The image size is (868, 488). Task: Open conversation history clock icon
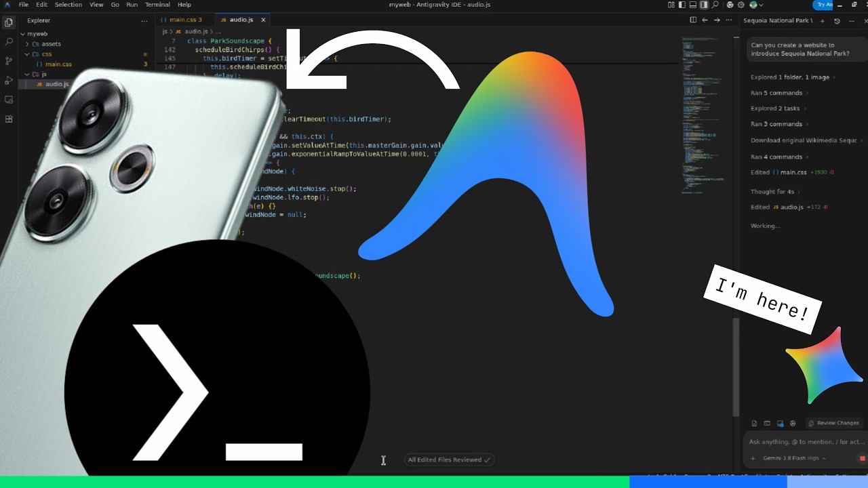point(837,21)
